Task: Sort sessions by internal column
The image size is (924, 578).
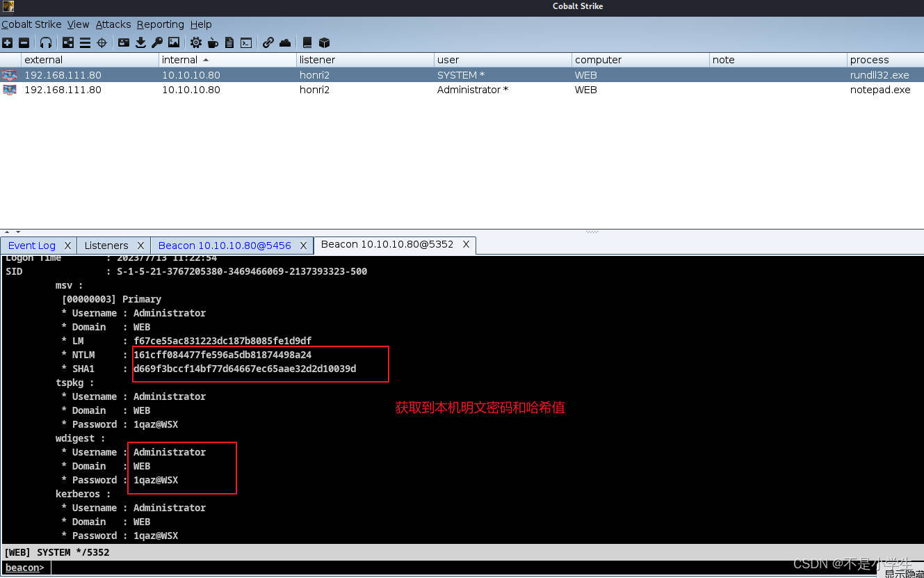Action: click(228, 60)
